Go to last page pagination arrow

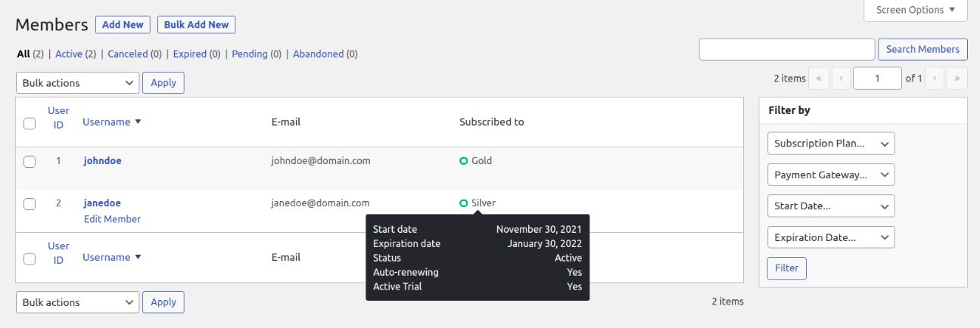(x=957, y=78)
